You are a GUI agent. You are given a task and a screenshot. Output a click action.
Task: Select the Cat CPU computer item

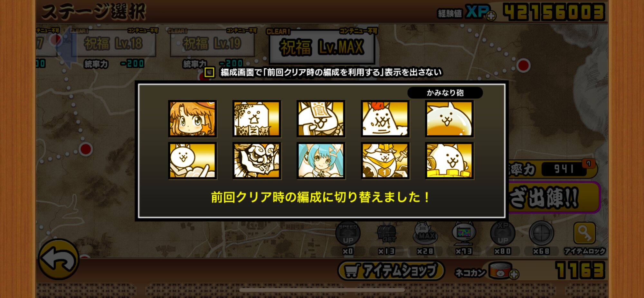pyautogui.click(x=464, y=233)
